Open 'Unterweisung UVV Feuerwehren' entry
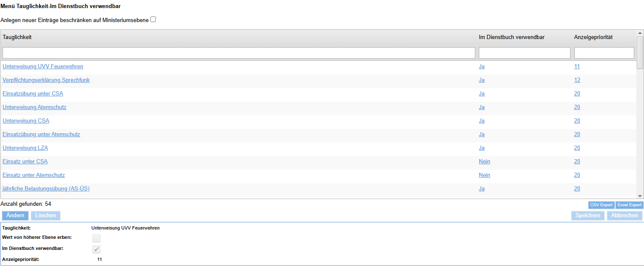 tap(43, 67)
